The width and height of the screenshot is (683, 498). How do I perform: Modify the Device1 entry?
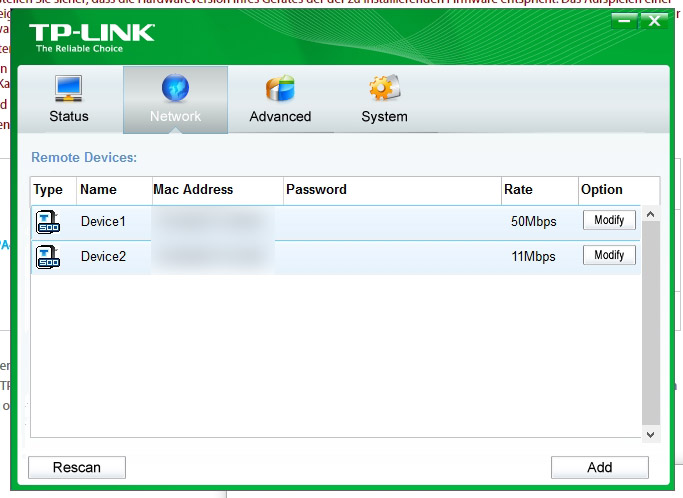click(608, 220)
